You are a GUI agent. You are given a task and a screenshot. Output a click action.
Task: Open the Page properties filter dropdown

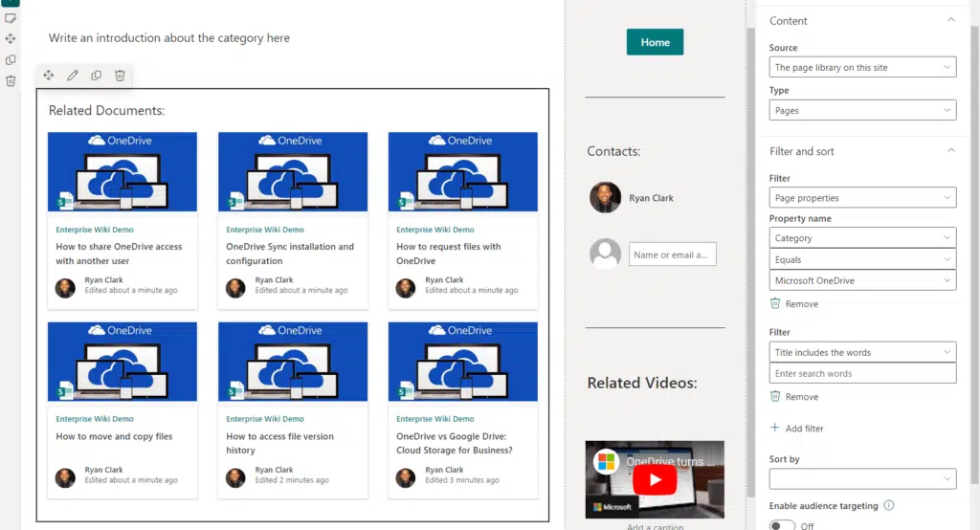coord(862,197)
